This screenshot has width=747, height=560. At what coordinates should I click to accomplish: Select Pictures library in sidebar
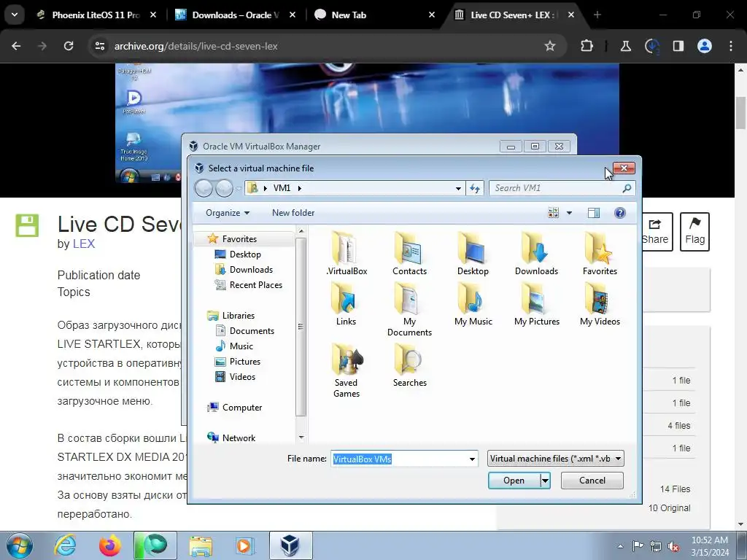(245, 362)
